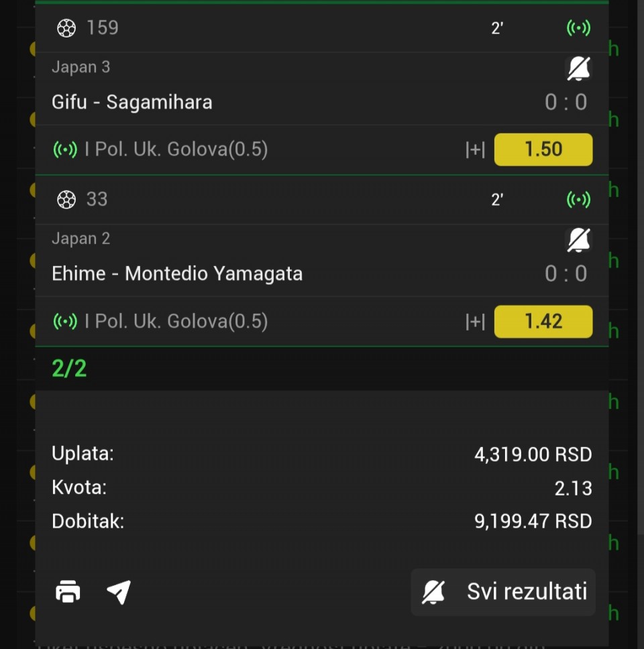Tap the Dobitak 9,199.47 RSD amount
644x649 pixels.
533,521
